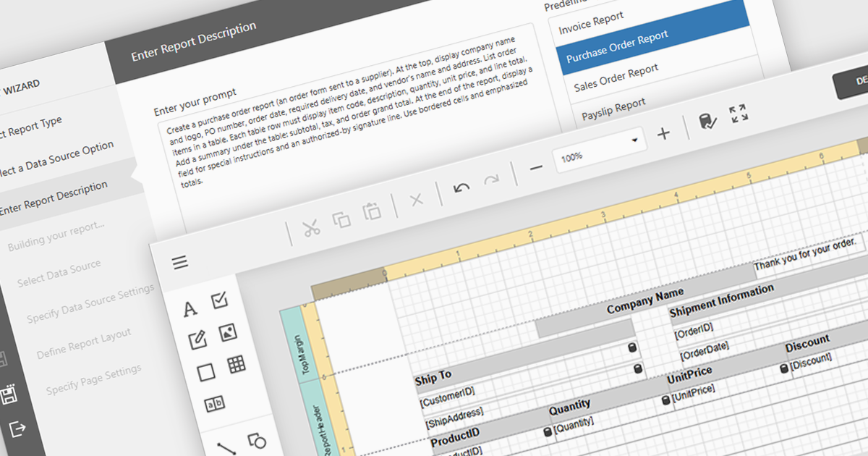Select the Character Comb toolbox control
Viewport: 868px width, 456px height.
pyautogui.click(x=214, y=405)
